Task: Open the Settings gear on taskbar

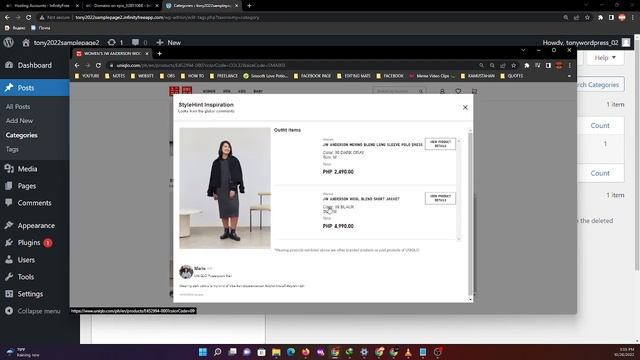Action: coord(364,352)
